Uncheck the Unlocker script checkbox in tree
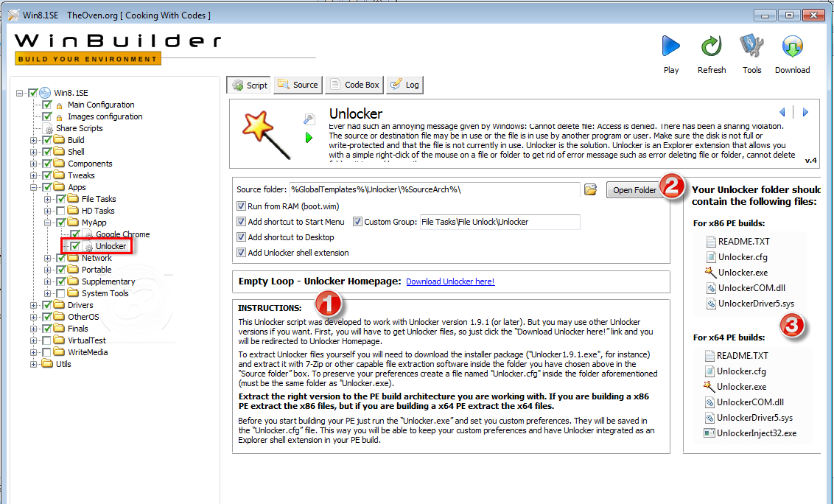This screenshot has width=834, height=504. (x=75, y=246)
